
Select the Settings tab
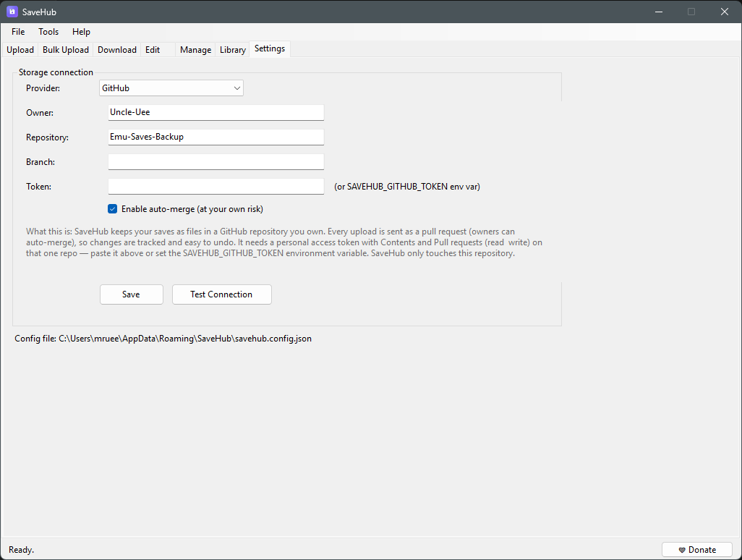(x=270, y=48)
